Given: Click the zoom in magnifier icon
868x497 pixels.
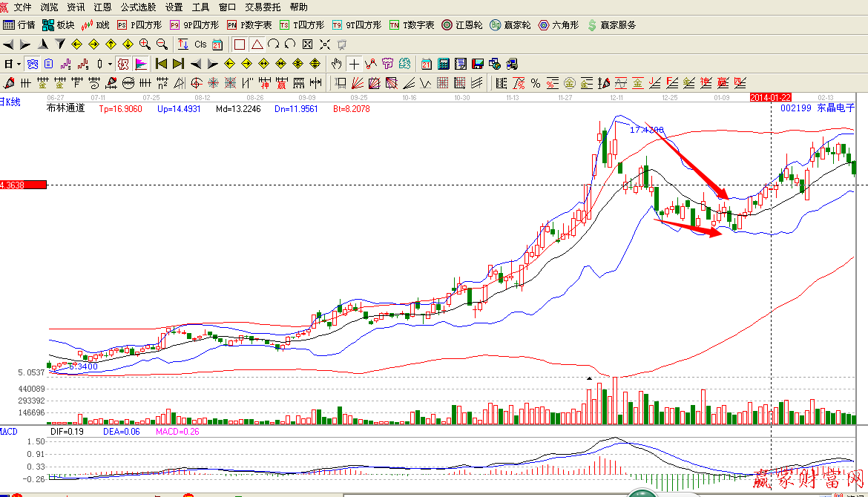Looking at the screenshot, I should click(x=145, y=44).
